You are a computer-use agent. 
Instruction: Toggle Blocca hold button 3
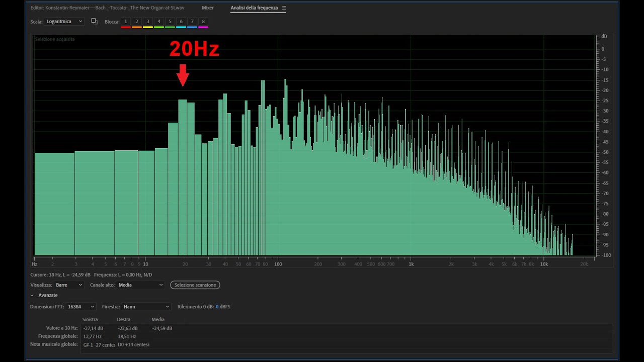point(148,22)
